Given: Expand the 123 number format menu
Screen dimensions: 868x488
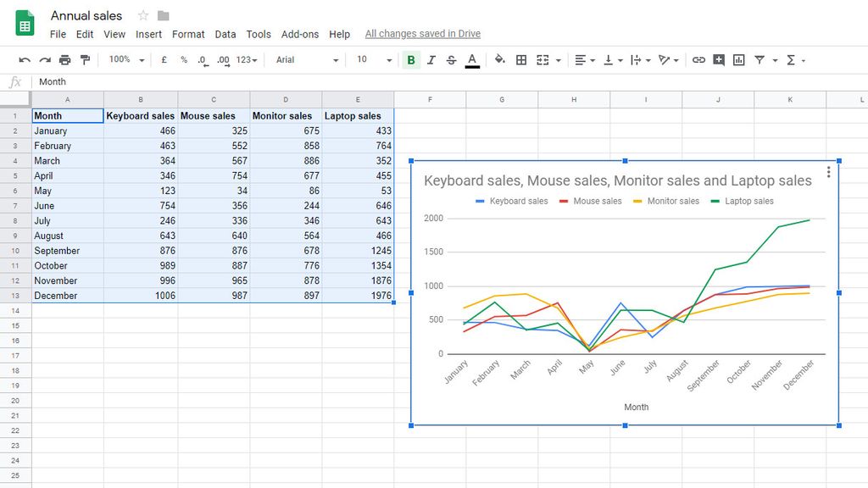Looking at the screenshot, I should (x=246, y=59).
